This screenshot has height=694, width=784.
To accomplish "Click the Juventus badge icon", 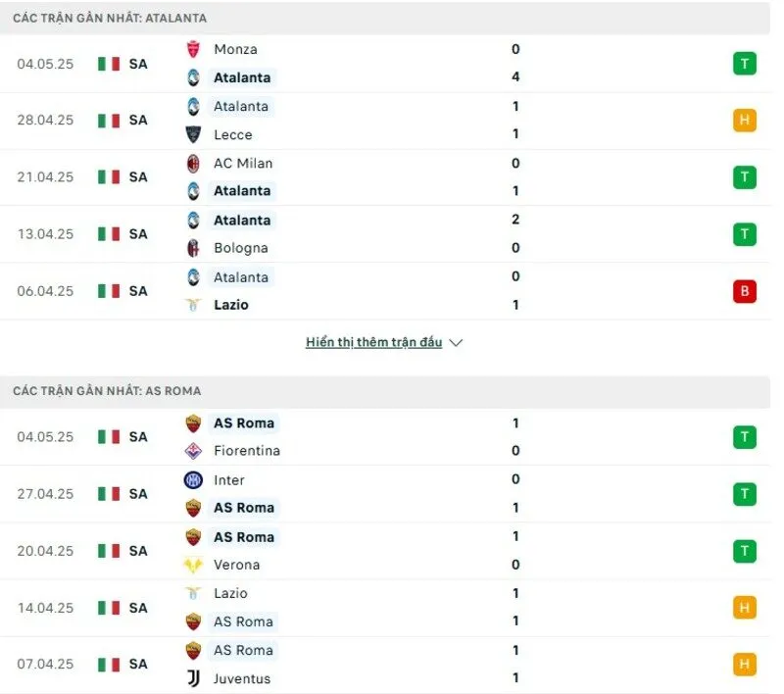I will coord(194,678).
